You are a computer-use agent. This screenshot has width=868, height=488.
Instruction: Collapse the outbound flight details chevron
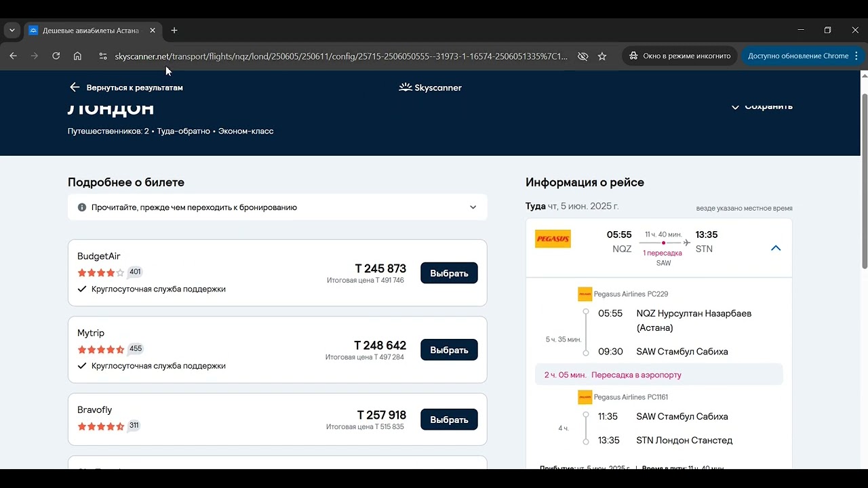776,248
